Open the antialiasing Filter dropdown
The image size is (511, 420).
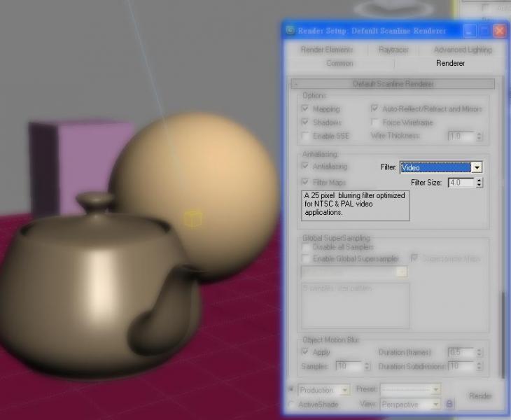pos(477,167)
